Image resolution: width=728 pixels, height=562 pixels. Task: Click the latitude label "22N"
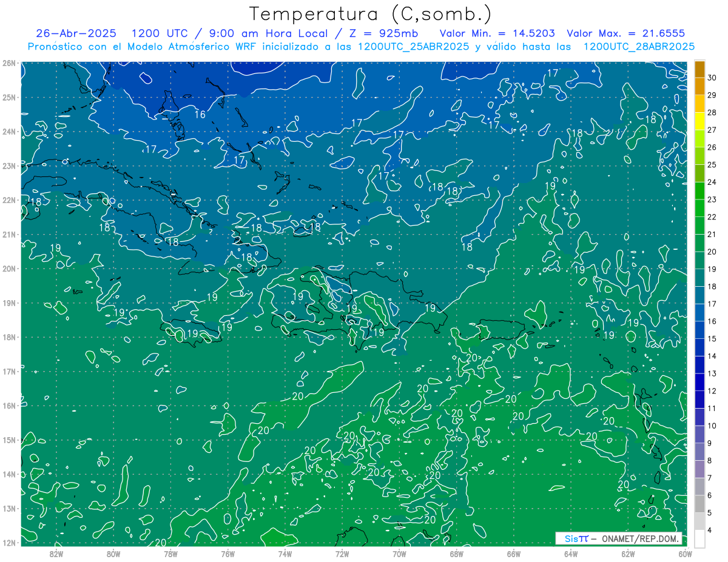pos(10,200)
